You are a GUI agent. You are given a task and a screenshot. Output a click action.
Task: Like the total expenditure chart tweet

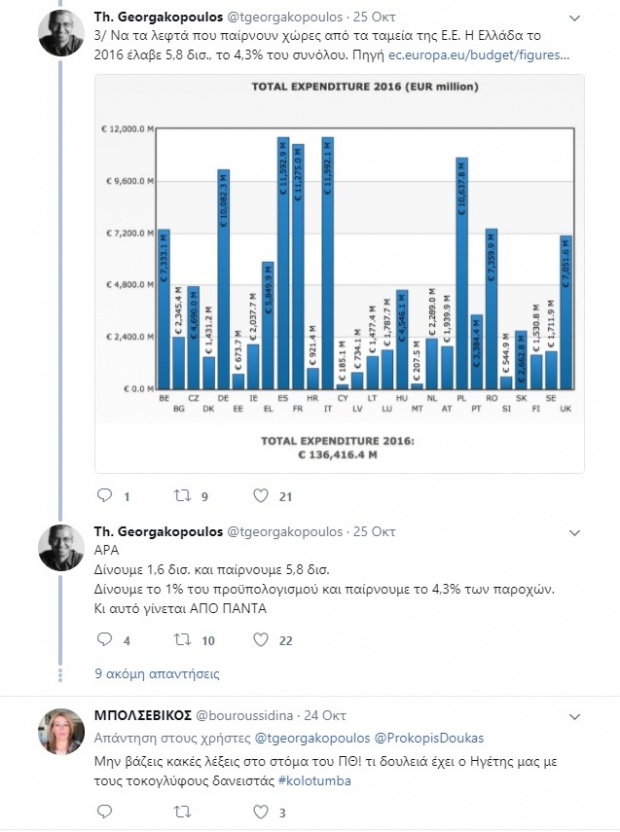click(x=262, y=496)
